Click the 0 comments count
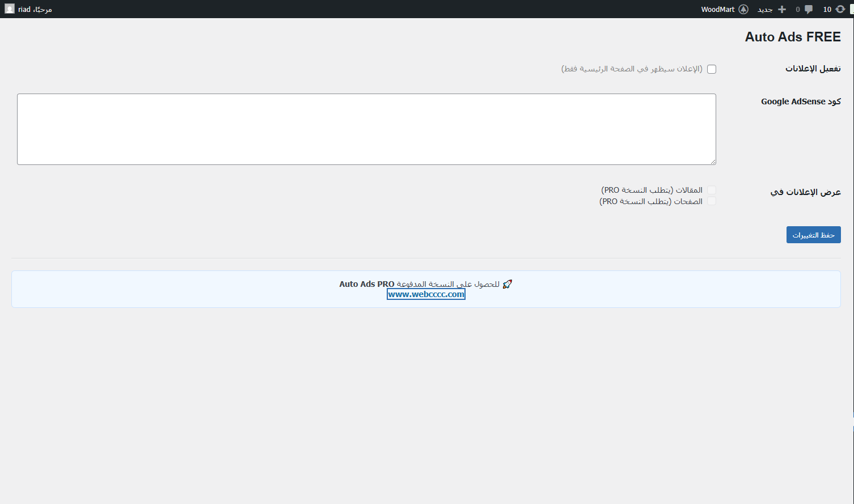The width and height of the screenshot is (854, 504). pos(798,10)
